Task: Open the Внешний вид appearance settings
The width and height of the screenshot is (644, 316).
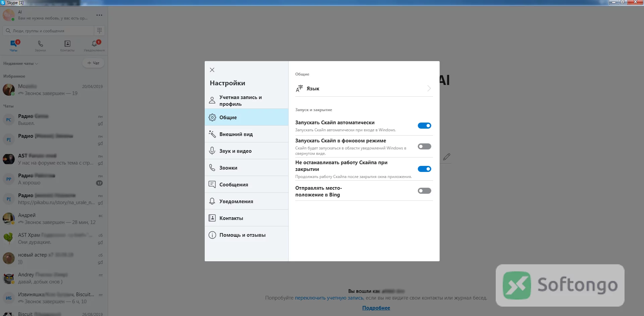Action: 247,134
